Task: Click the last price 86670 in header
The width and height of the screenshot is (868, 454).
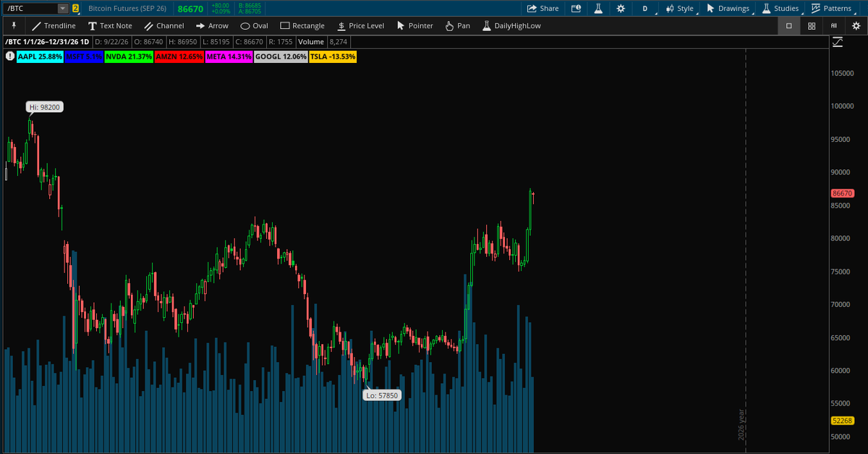Action: click(190, 9)
